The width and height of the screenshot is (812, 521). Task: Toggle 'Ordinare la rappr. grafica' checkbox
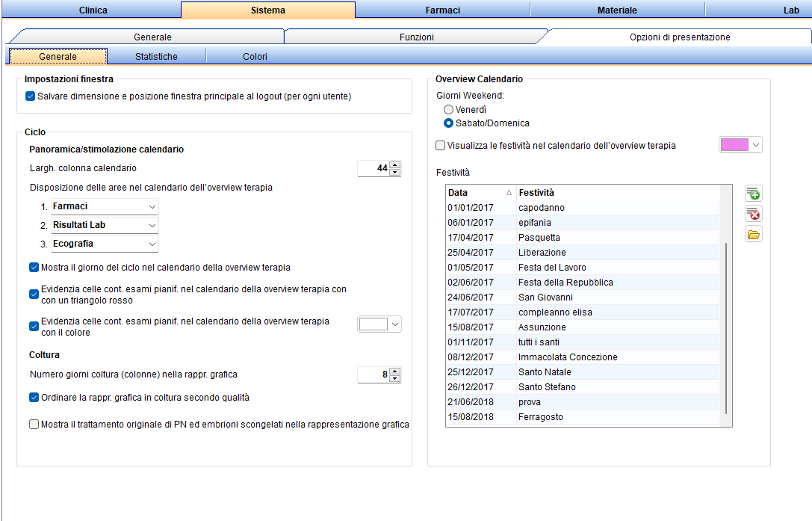click(x=34, y=398)
